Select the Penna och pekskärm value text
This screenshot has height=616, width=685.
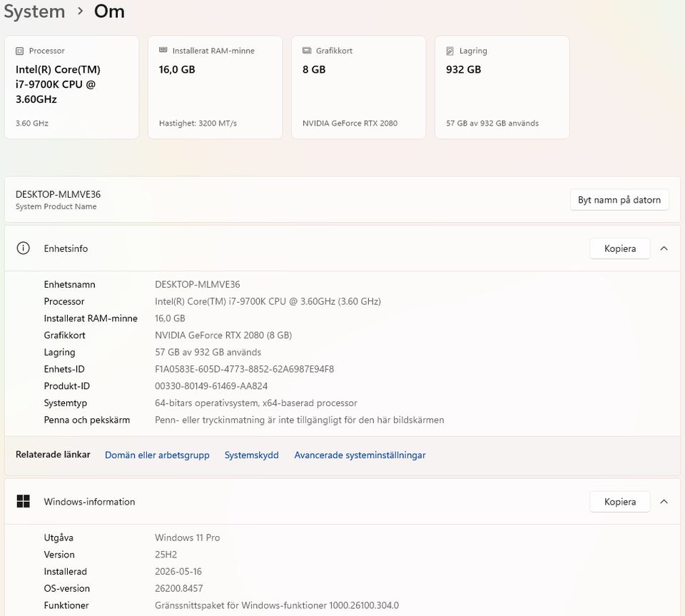click(x=299, y=420)
